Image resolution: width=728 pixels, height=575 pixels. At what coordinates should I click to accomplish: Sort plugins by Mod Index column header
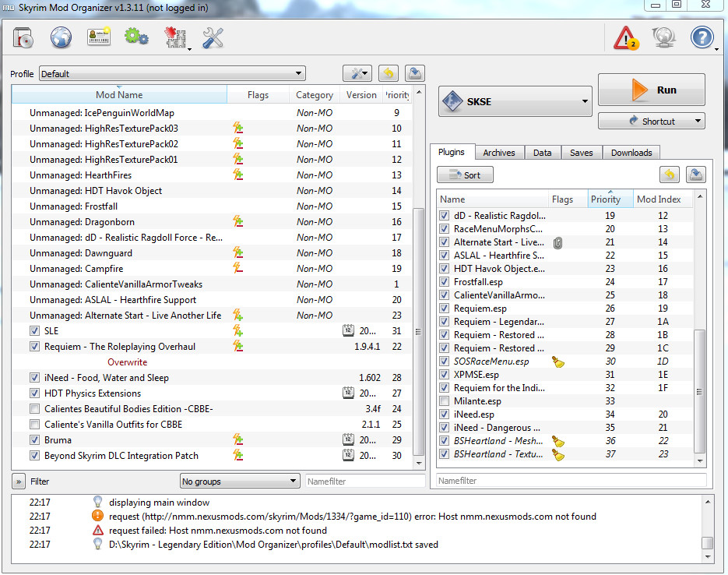pyautogui.click(x=663, y=199)
